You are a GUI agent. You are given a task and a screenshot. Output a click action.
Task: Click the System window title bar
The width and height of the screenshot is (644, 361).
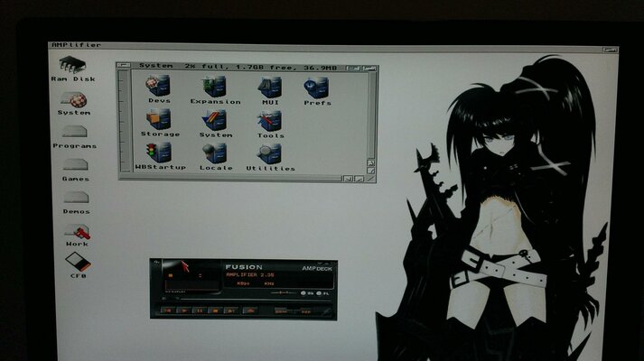pos(244,66)
